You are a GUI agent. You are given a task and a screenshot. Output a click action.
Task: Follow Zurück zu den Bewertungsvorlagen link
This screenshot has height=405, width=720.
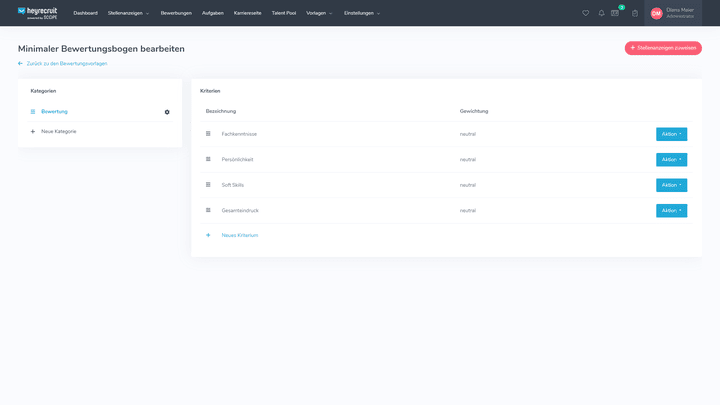click(x=66, y=63)
